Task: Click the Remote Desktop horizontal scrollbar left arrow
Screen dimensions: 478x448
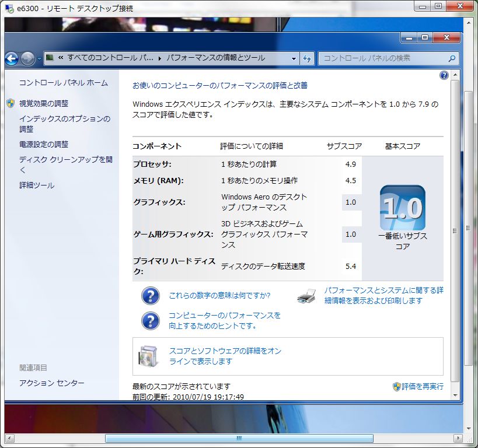Action: pos(9,438)
